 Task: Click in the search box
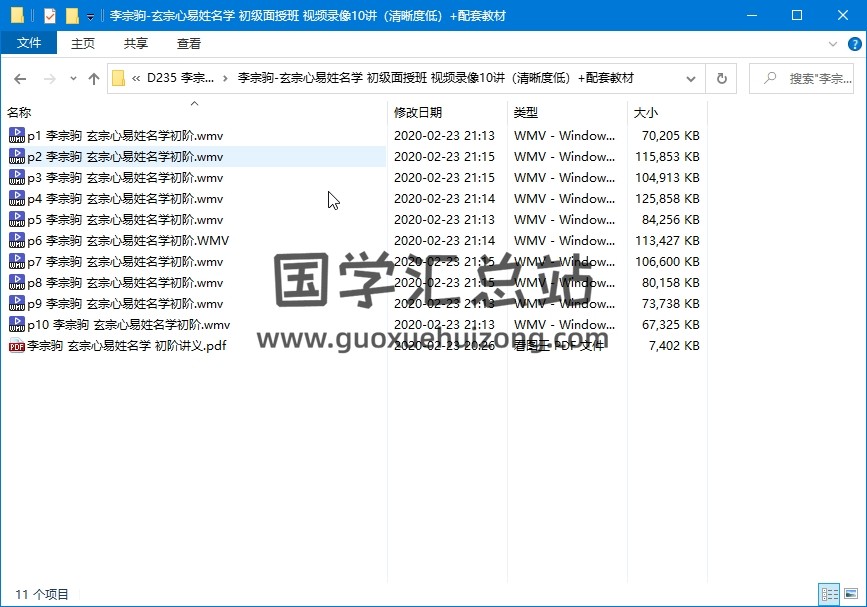coord(810,79)
